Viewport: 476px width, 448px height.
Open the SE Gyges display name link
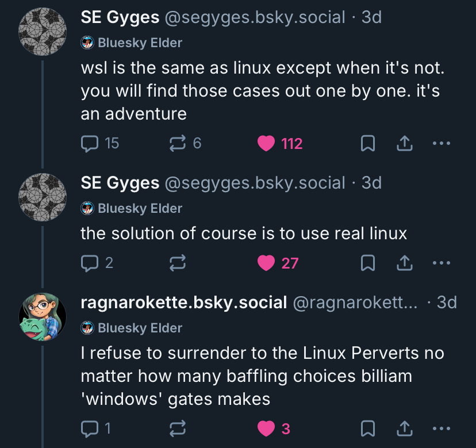120,17
